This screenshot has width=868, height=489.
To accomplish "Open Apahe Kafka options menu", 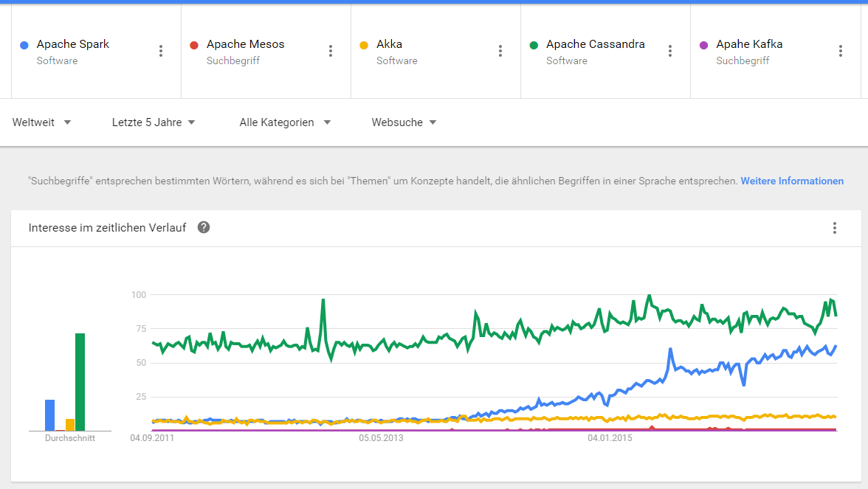I will pos(840,51).
